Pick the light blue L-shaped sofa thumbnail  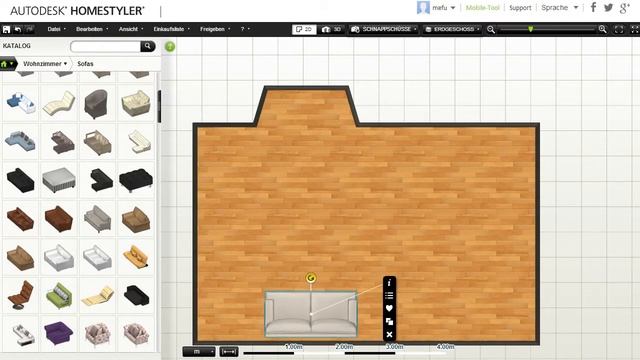click(20, 142)
